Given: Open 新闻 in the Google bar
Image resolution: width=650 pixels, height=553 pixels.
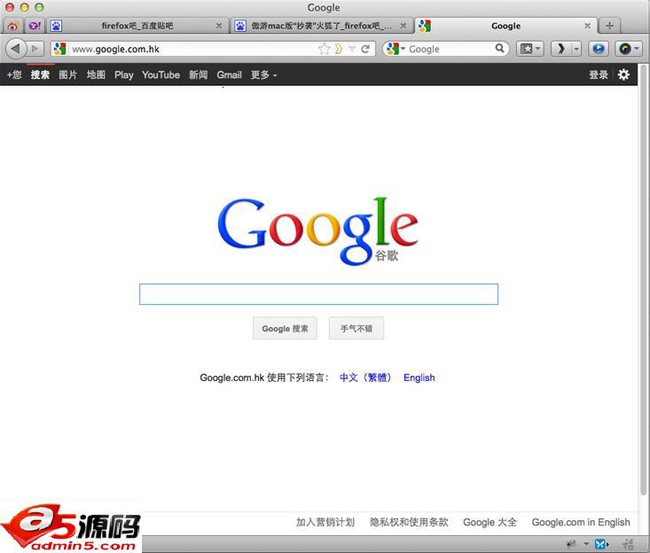Looking at the screenshot, I should pyautogui.click(x=198, y=75).
